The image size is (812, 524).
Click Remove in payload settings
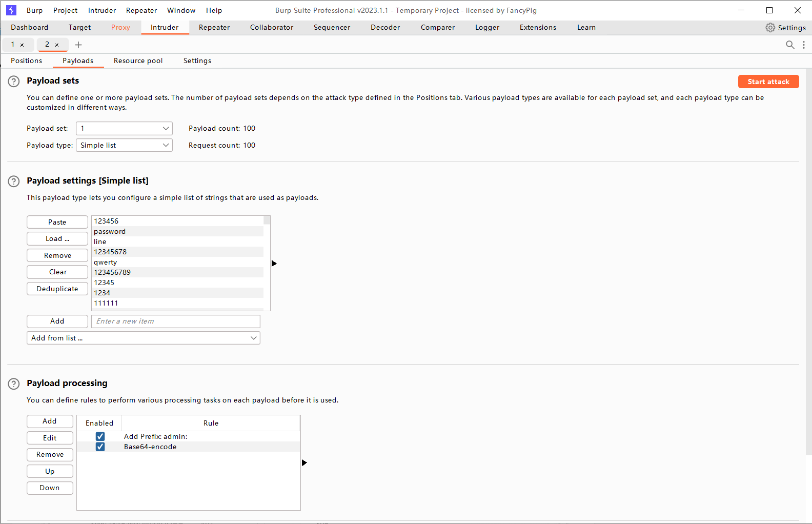(x=57, y=255)
